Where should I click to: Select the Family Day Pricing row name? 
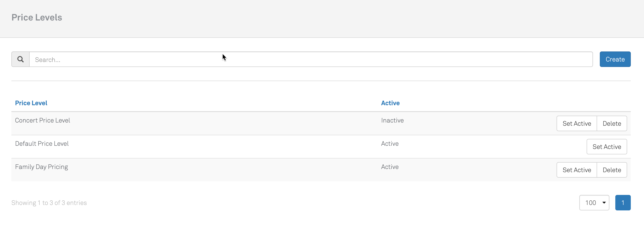click(x=41, y=167)
